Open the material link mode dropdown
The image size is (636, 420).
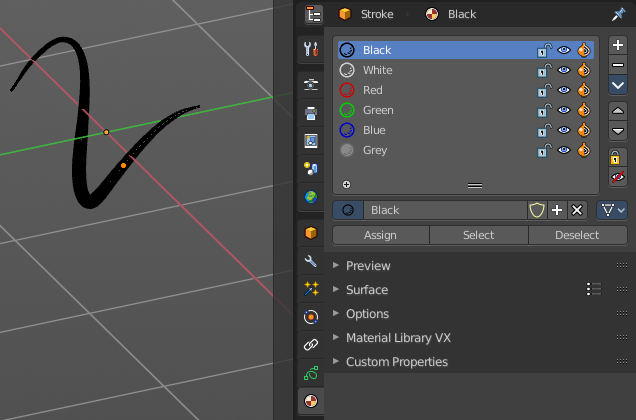(612, 210)
